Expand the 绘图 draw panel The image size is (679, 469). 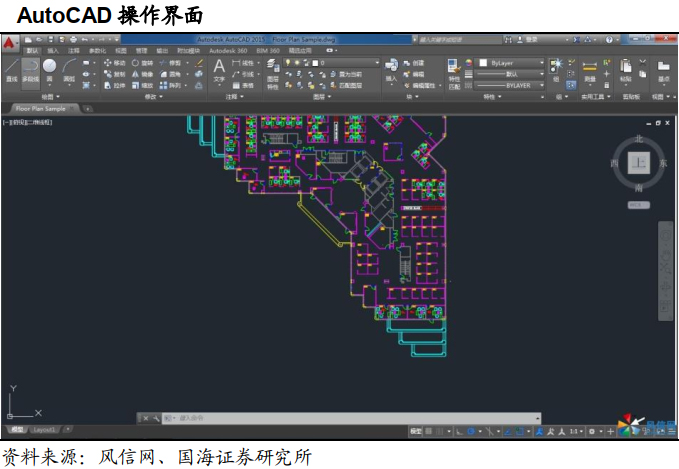tap(48, 98)
